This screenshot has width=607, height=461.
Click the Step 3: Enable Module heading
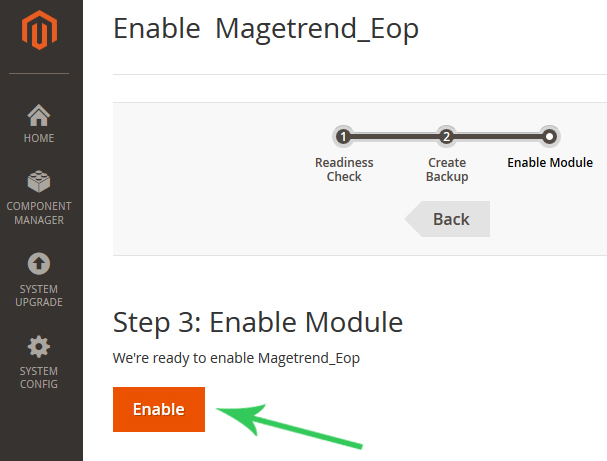click(258, 322)
